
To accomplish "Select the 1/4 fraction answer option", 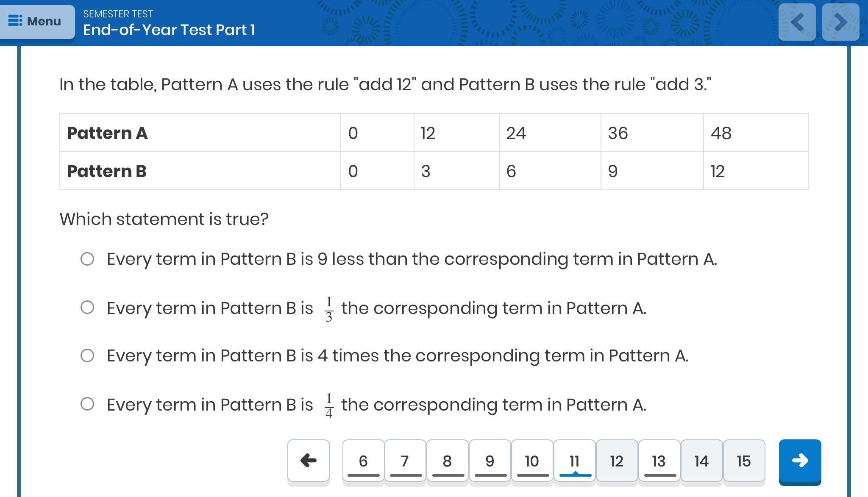I will 87,404.
